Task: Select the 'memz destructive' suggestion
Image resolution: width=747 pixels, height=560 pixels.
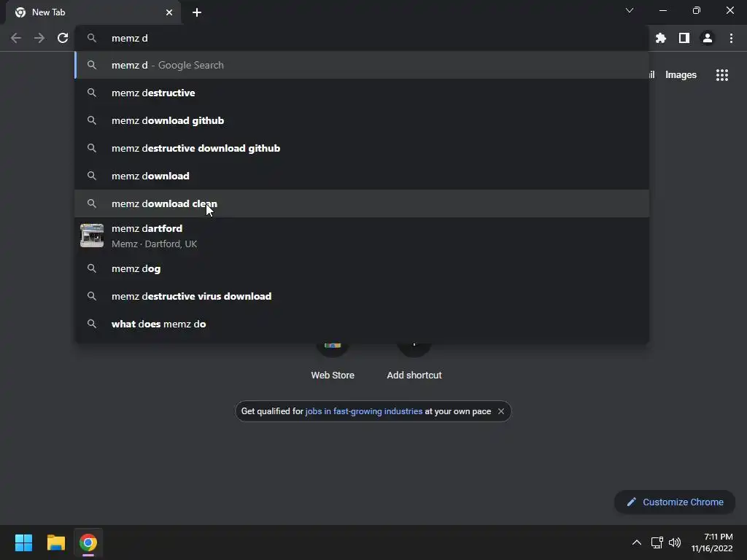Action: [362, 93]
